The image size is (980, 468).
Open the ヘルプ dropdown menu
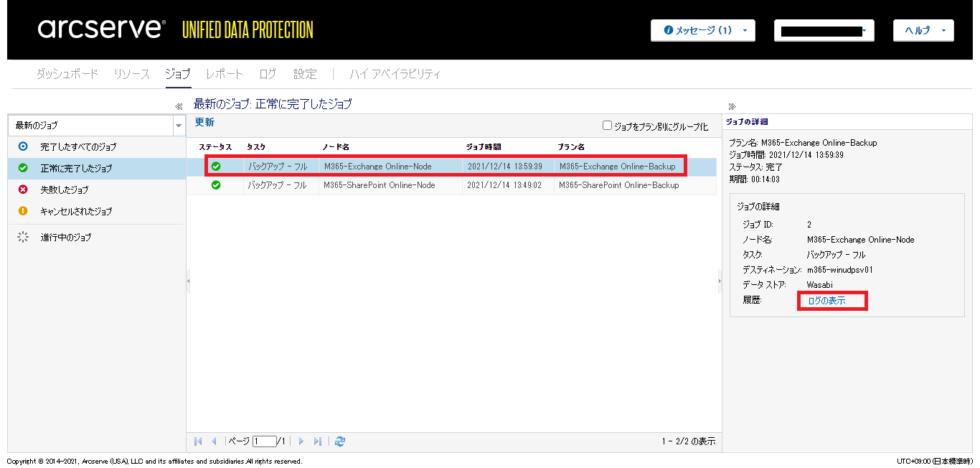pyautogui.click(x=923, y=30)
